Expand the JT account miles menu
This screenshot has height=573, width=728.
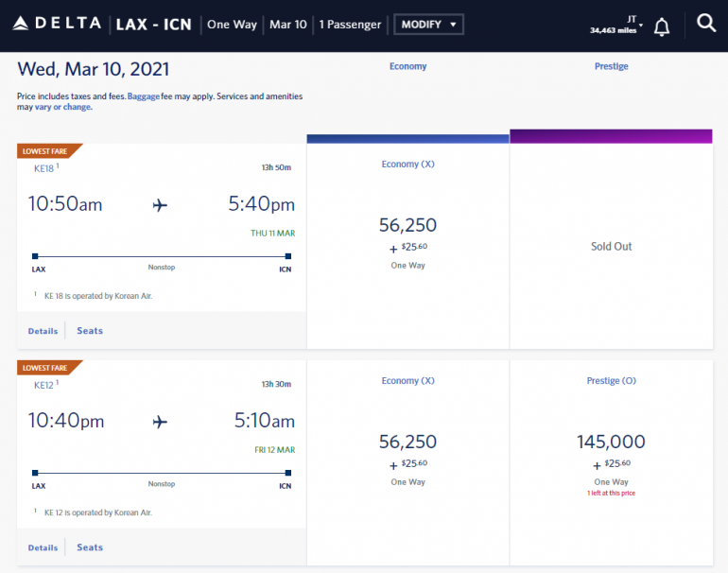(619, 25)
